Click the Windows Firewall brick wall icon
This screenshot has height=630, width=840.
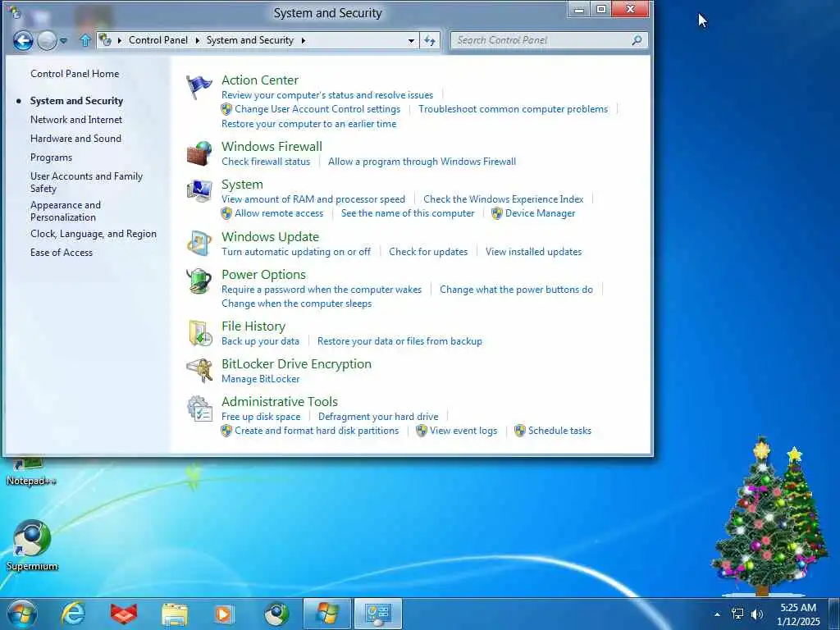point(199,153)
